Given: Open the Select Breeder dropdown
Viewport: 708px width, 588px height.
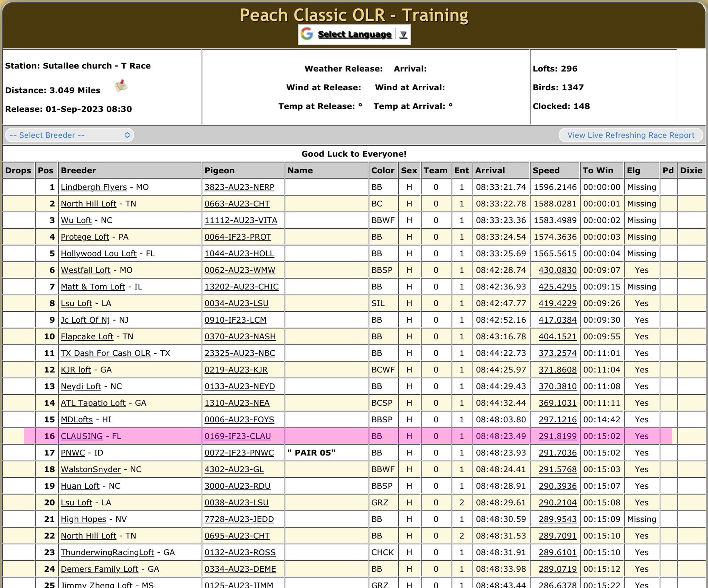Looking at the screenshot, I should (x=69, y=135).
